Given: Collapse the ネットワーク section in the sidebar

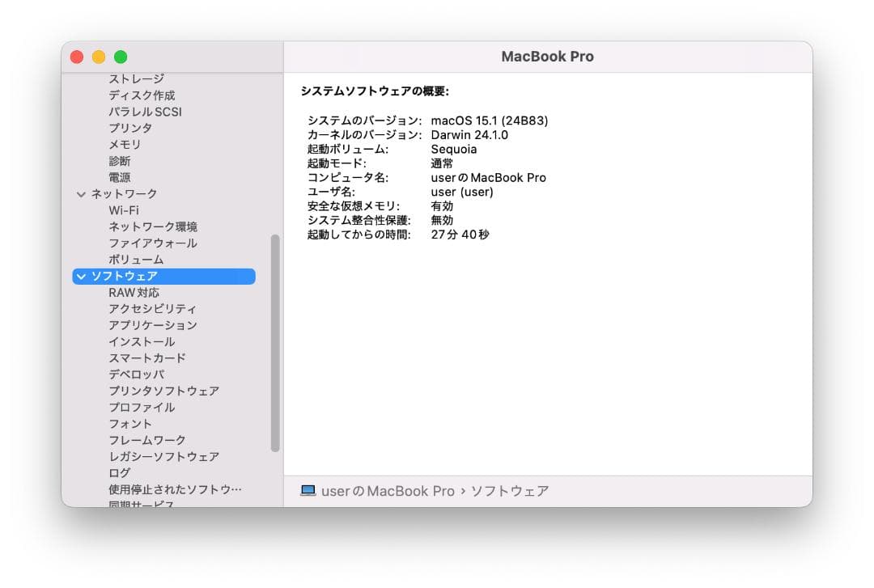Looking at the screenshot, I should [x=80, y=194].
